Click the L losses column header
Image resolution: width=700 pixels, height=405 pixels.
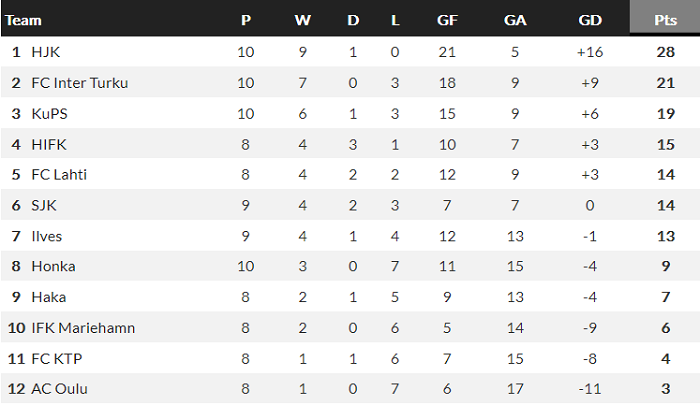[396, 20]
